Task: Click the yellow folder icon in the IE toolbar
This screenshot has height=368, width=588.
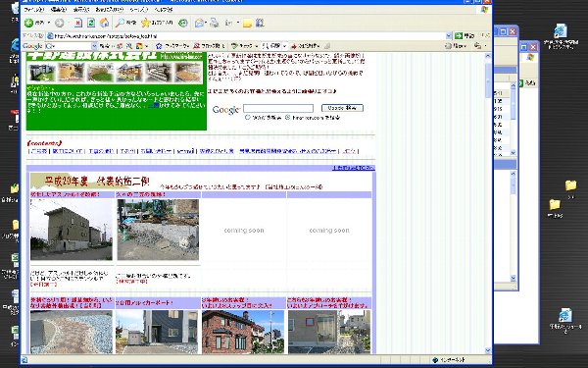Action: (247, 24)
